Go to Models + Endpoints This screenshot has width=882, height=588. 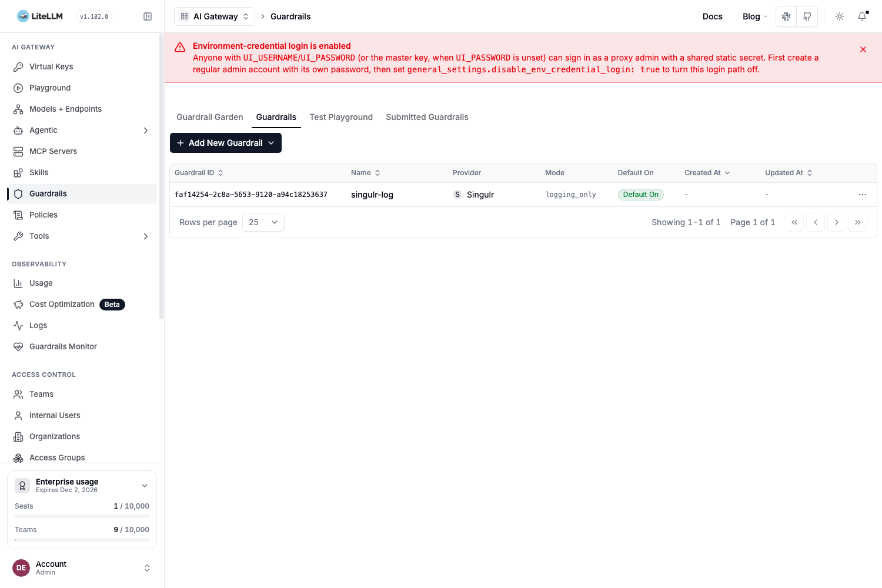click(82, 109)
